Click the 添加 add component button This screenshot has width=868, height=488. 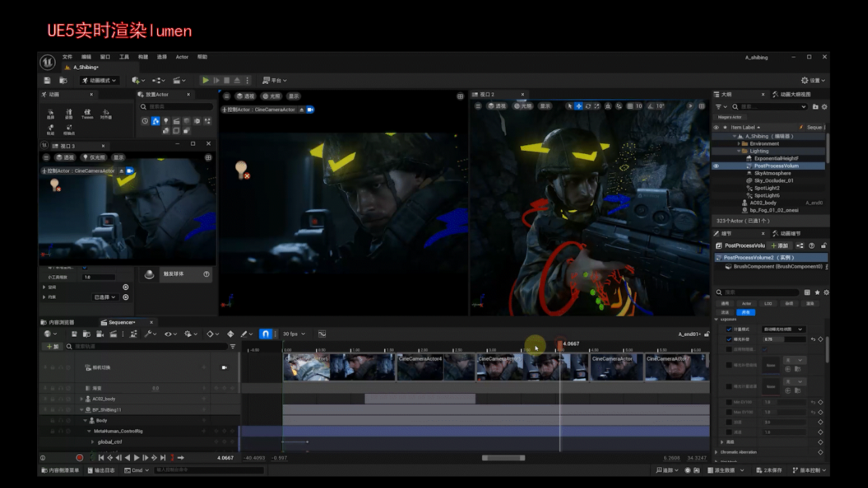coord(780,245)
